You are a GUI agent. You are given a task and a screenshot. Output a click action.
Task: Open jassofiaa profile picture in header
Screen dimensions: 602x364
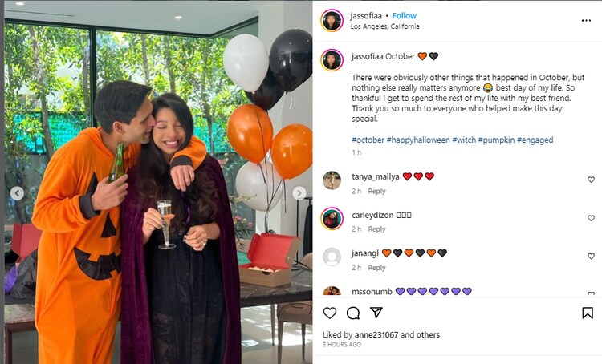(x=332, y=20)
